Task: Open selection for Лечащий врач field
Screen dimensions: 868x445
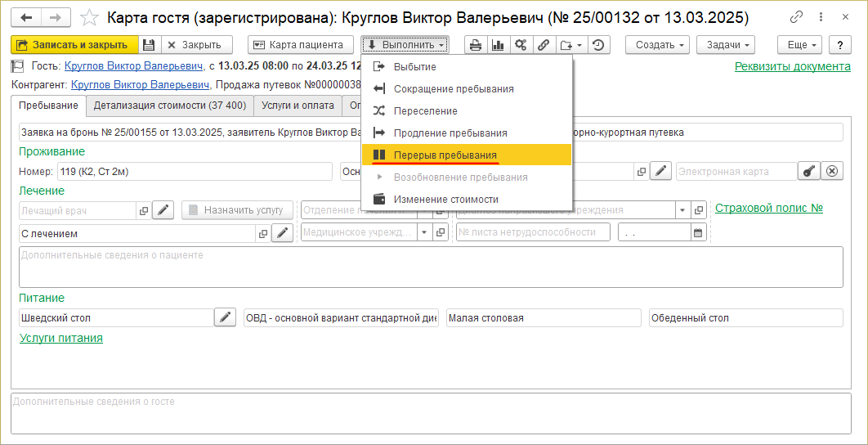Action: point(143,210)
